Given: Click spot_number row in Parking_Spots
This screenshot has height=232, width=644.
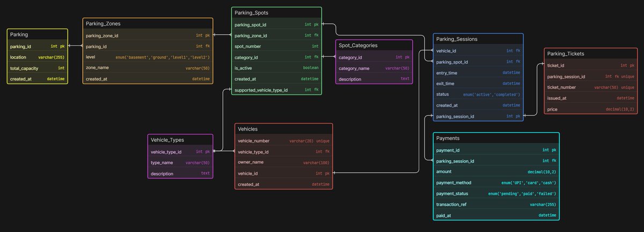Looking at the screenshot, I should pos(277,46).
